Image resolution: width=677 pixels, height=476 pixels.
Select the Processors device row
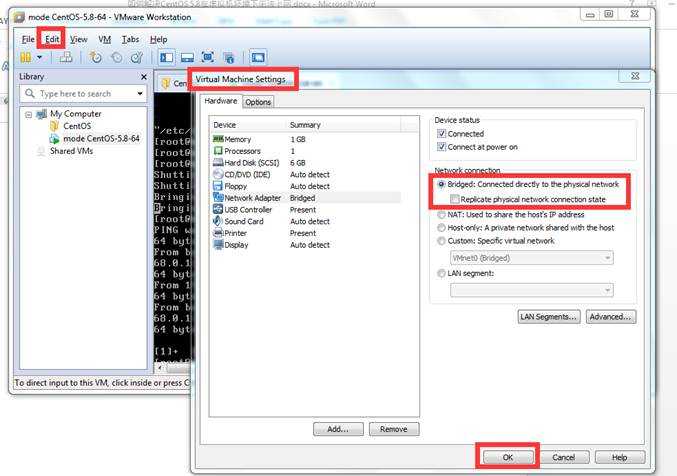pyautogui.click(x=307, y=151)
